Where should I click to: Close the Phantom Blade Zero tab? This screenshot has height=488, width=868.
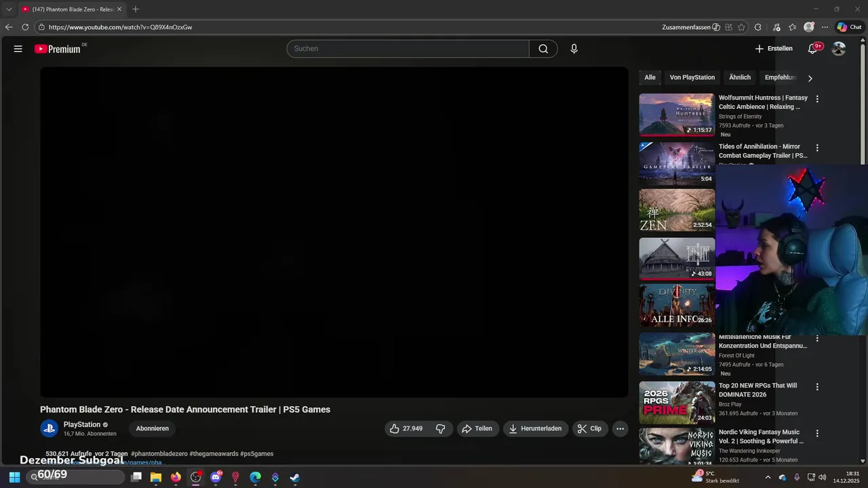click(x=119, y=9)
